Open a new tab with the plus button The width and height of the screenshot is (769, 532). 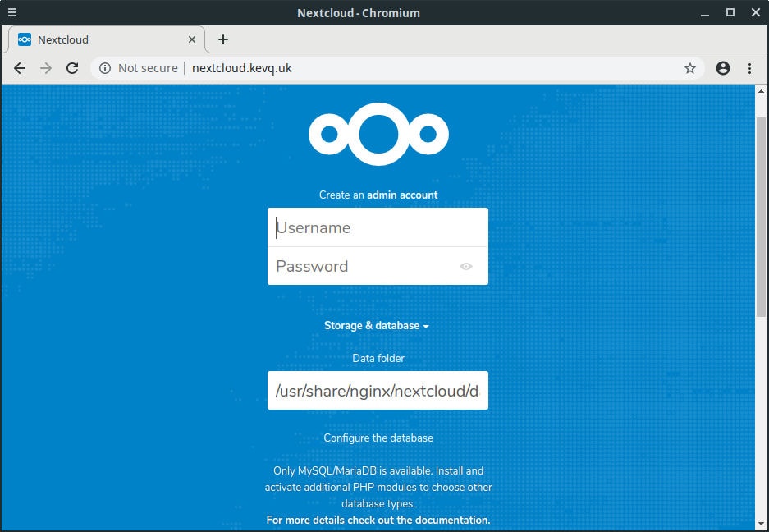pyautogui.click(x=222, y=39)
